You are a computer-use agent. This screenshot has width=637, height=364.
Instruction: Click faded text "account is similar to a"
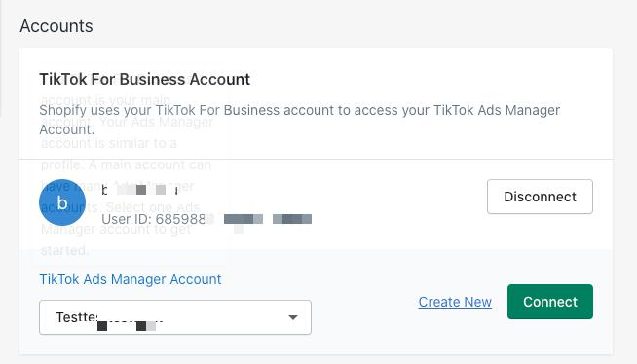pos(109,144)
